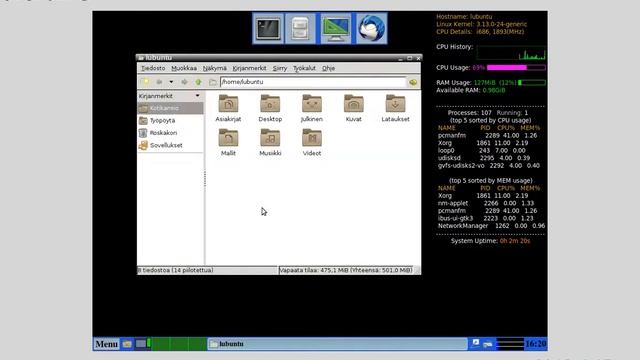The height and width of the screenshot is (360, 640).
Task: Click the file manager launcher next to Menu
Action: 127,344
